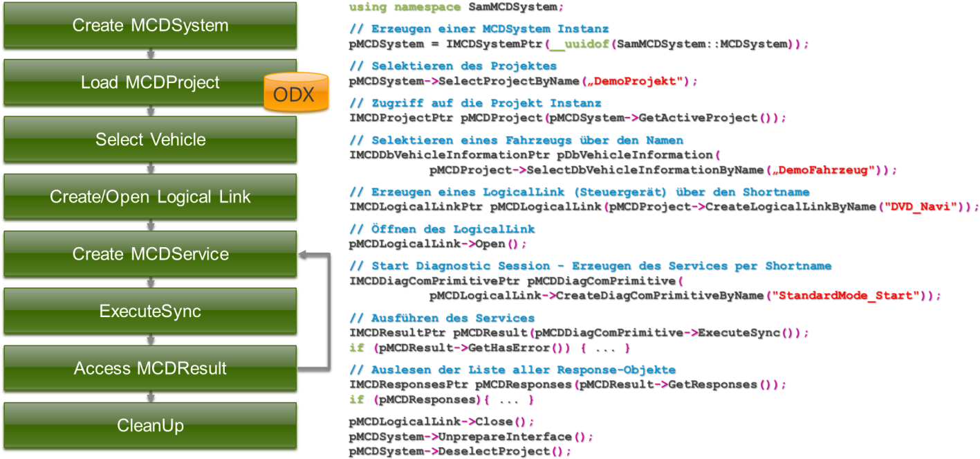The height and width of the screenshot is (459, 980).
Task: Click the gray loop-back arrow pointing to Create MCDService
Action: tap(322, 310)
